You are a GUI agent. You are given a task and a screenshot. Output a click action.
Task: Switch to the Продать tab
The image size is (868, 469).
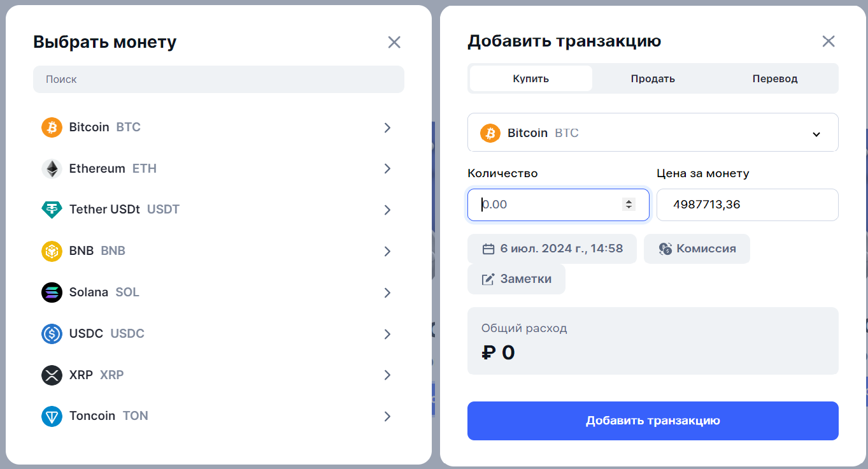tap(651, 78)
